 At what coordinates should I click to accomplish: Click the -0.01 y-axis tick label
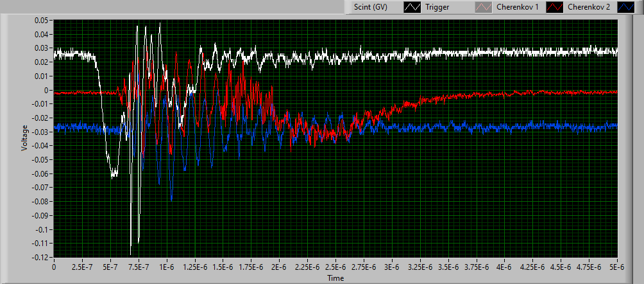[x=42, y=103]
